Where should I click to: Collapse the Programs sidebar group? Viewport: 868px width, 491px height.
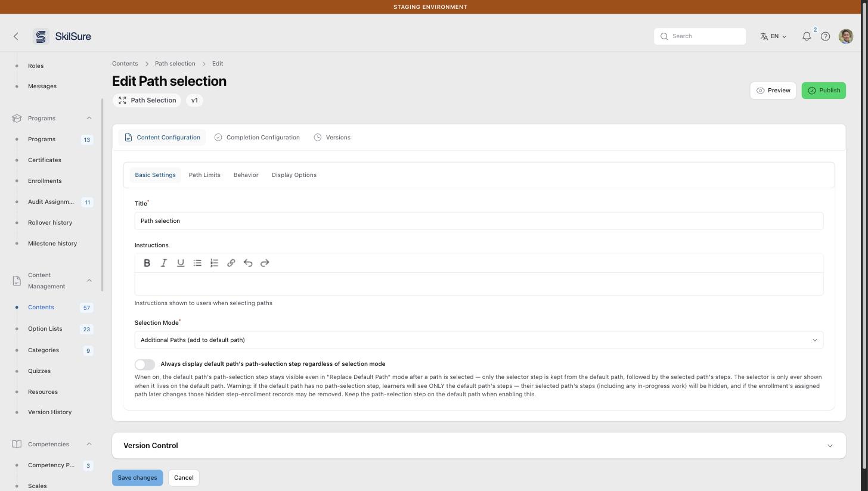click(89, 118)
